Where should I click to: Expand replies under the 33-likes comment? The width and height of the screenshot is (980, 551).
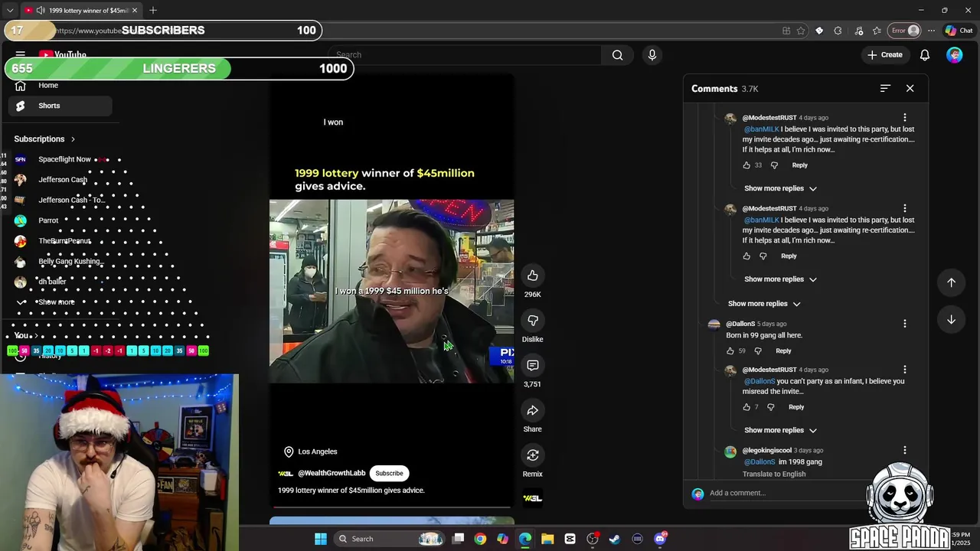tap(781, 188)
